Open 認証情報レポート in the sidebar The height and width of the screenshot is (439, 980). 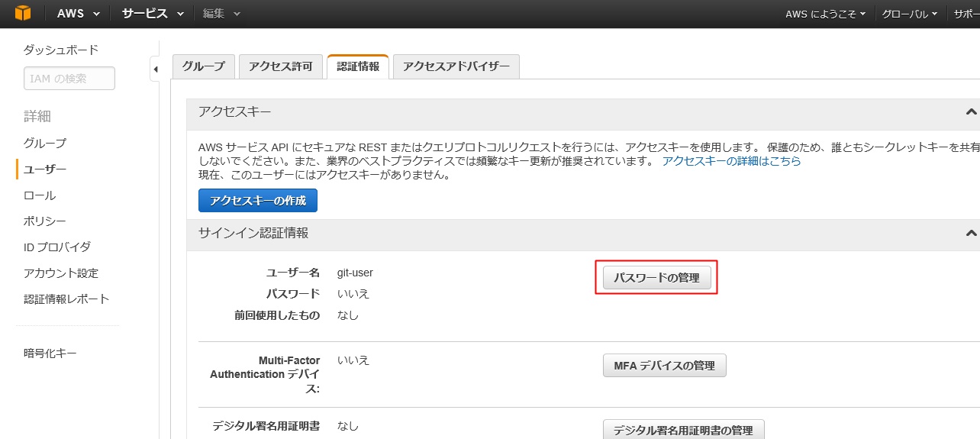point(66,299)
